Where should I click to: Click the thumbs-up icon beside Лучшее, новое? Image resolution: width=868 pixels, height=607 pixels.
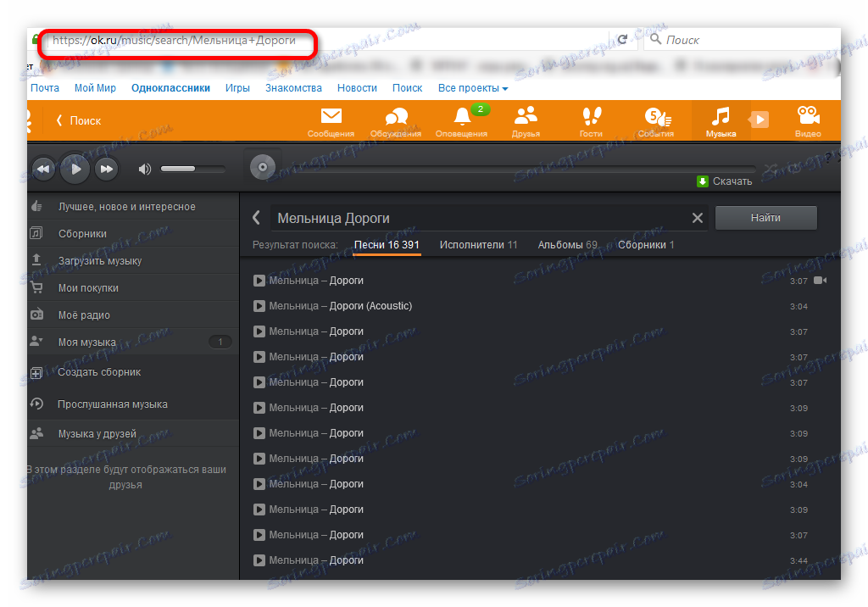(36, 206)
